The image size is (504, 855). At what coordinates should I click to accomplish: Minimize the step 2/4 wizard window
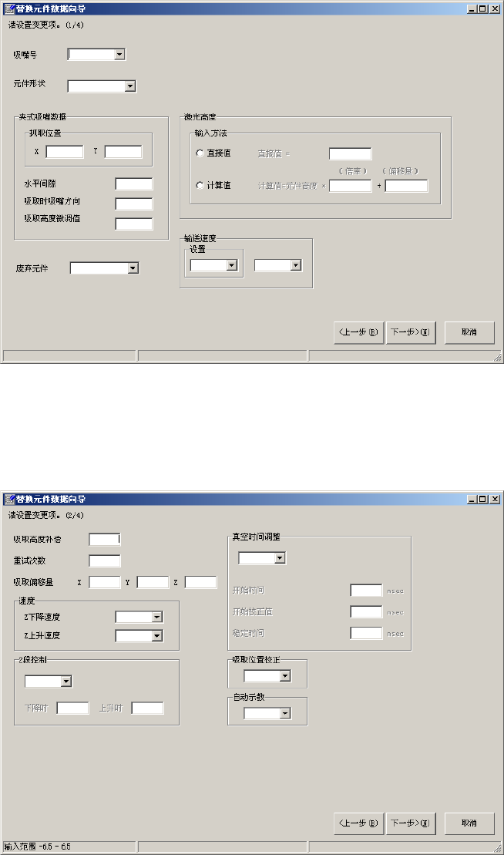472,499
